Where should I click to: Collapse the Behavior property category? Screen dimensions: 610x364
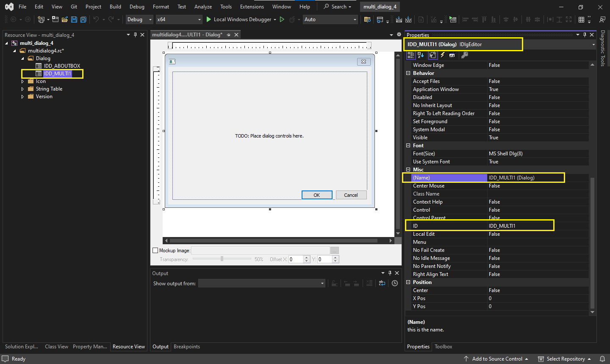(408, 73)
